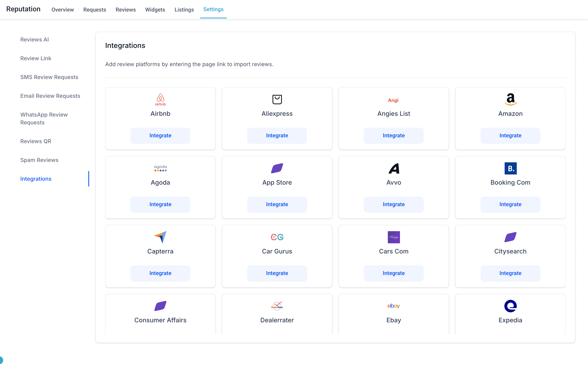Click the Expedia logo icon
Screen dimensions: 588x372
510,306
